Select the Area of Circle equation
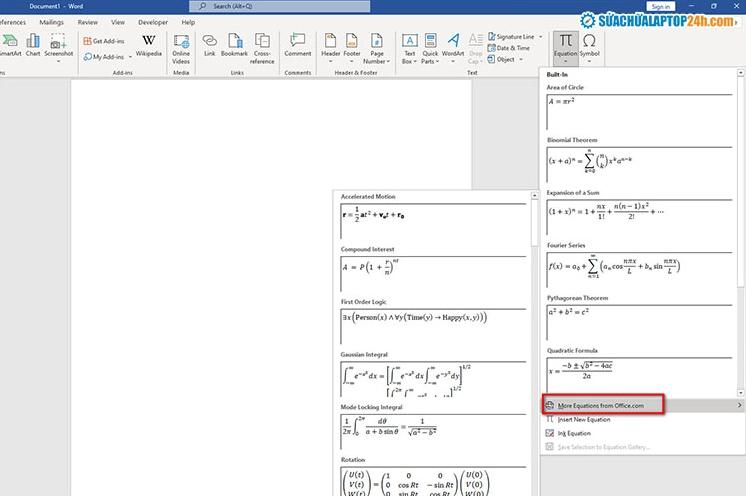The height and width of the screenshot is (496, 746). tap(639, 112)
